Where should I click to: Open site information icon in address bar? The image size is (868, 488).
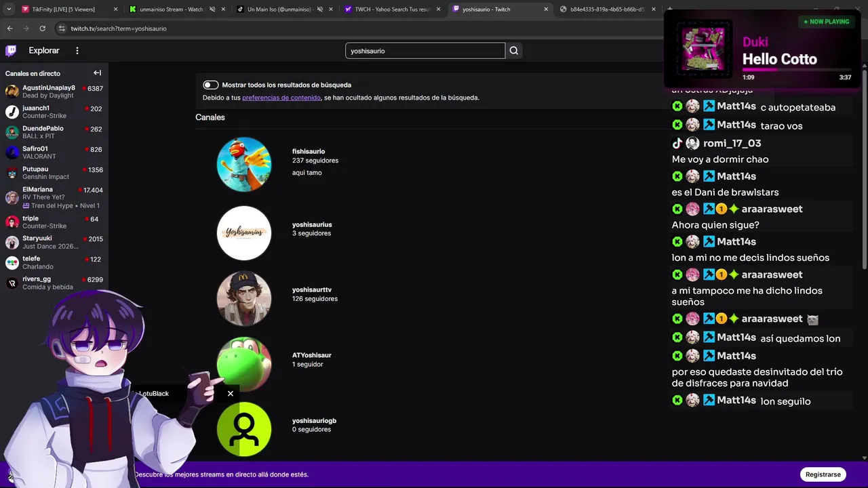[62, 28]
